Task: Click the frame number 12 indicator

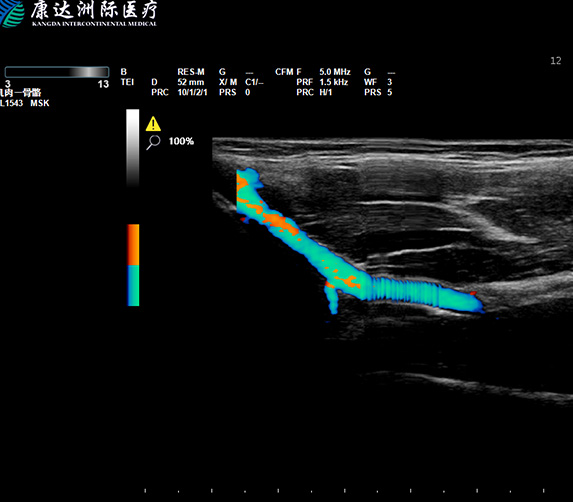Action: coord(556,61)
